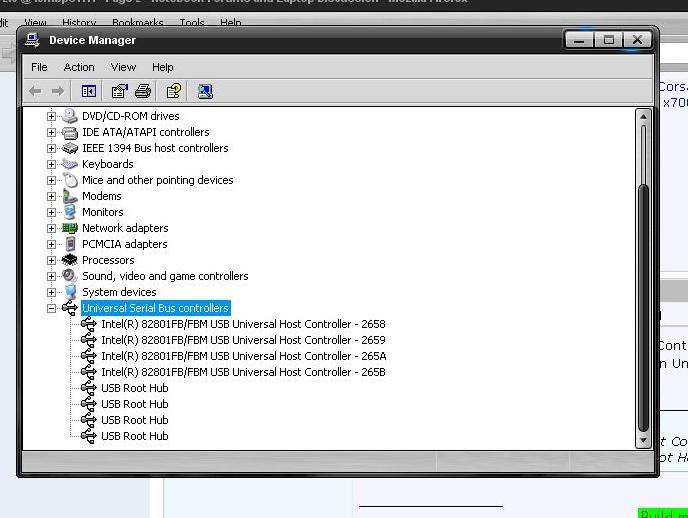Screen dimensions: 688x518
Task: Click USB icon of Host Controller 265B
Action: (x=89, y=372)
